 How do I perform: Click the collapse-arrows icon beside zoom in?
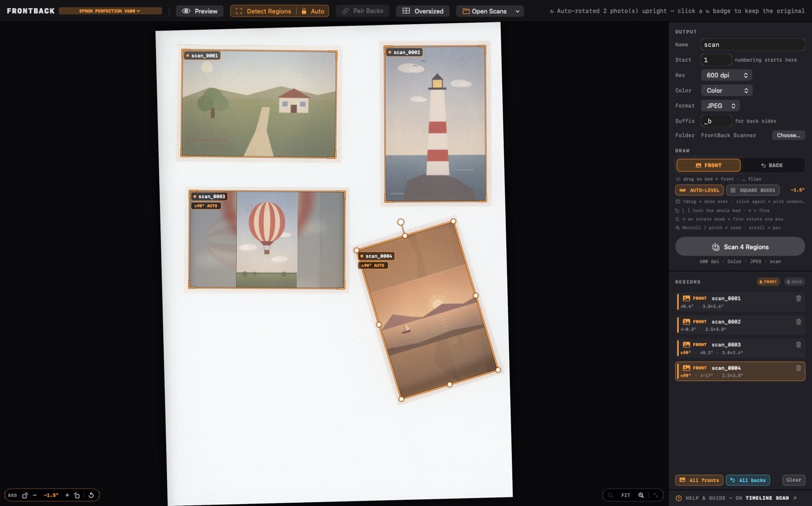(x=656, y=495)
